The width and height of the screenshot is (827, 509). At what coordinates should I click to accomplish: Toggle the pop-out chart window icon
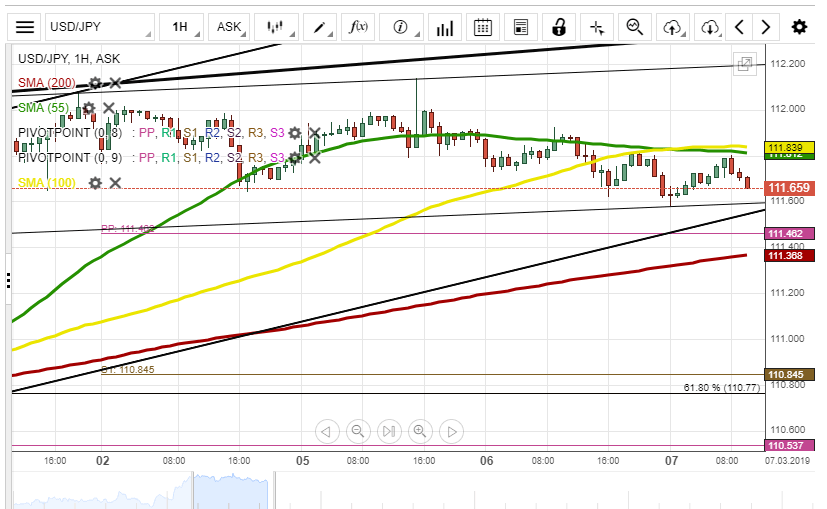coord(745,64)
